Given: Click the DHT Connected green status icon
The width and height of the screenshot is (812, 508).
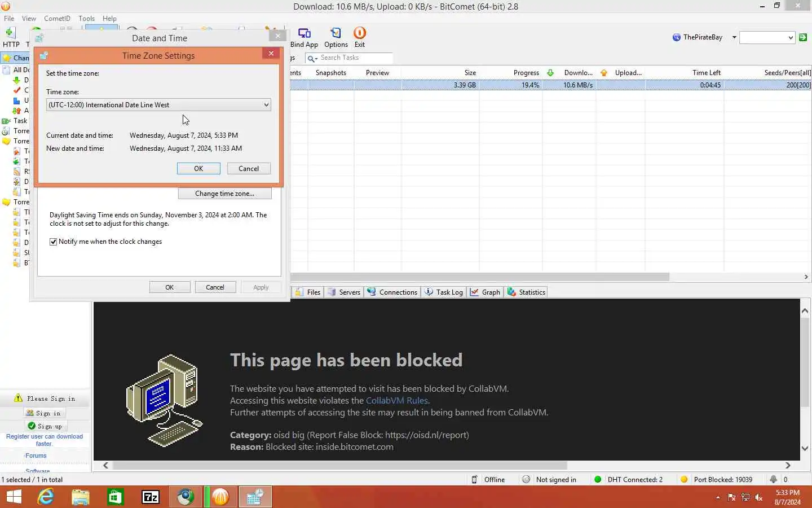Looking at the screenshot, I should pos(598,479).
